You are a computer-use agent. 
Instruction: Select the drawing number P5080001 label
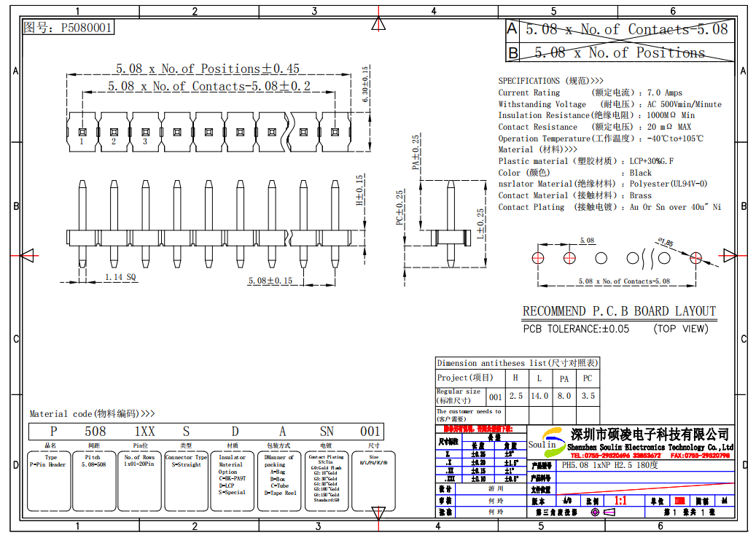tap(69, 28)
